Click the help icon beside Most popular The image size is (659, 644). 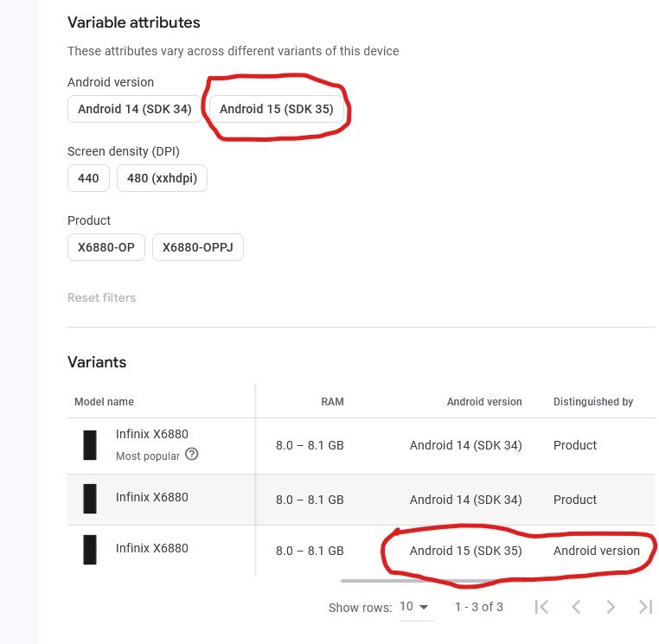pyautogui.click(x=192, y=455)
